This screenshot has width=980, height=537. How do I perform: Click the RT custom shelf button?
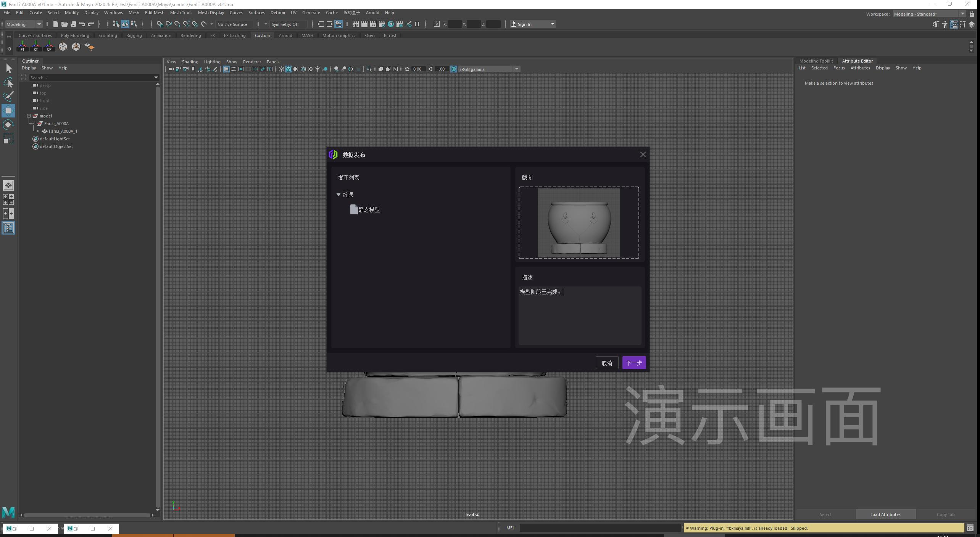[x=36, y=47]
